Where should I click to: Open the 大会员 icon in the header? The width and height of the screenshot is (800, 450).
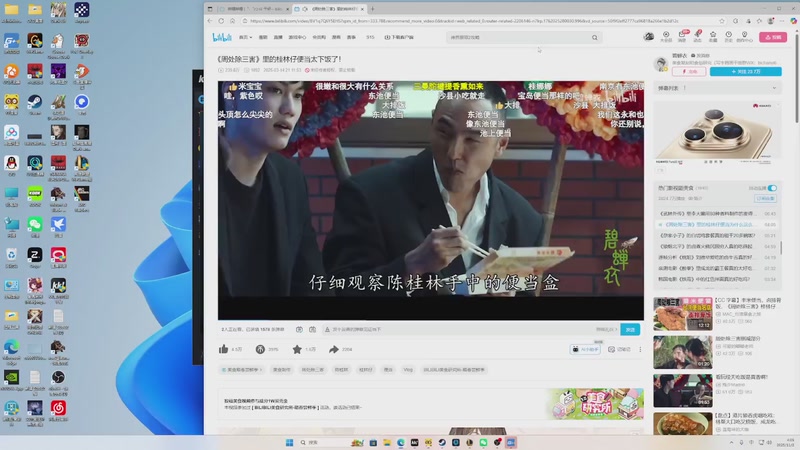point(666,36)
